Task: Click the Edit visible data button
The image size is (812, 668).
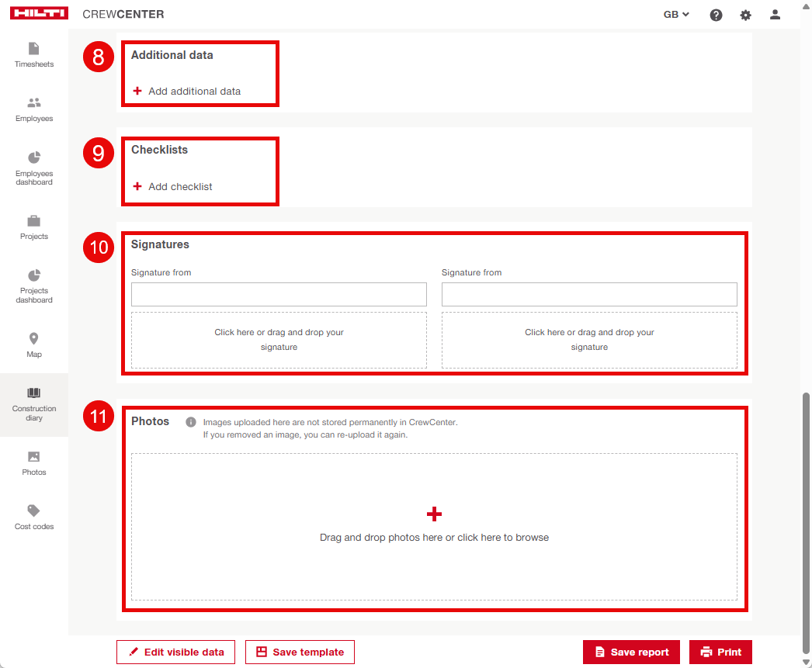Action: (175, 652)
